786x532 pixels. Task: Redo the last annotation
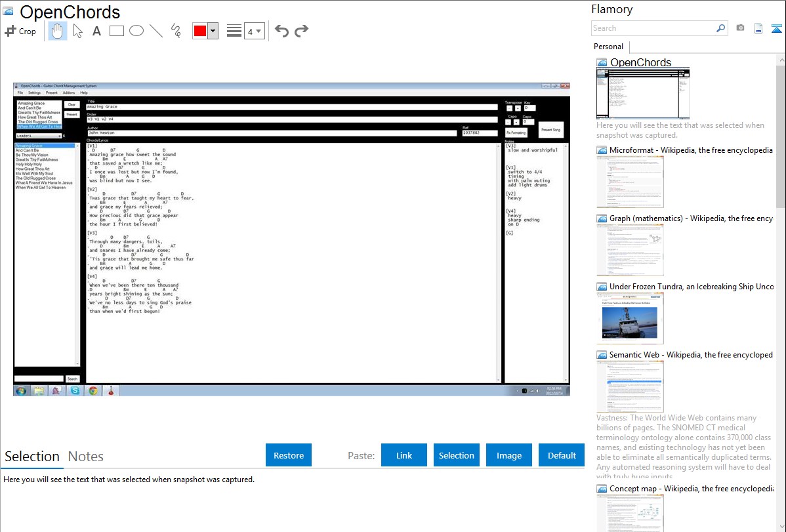(301, 31)
